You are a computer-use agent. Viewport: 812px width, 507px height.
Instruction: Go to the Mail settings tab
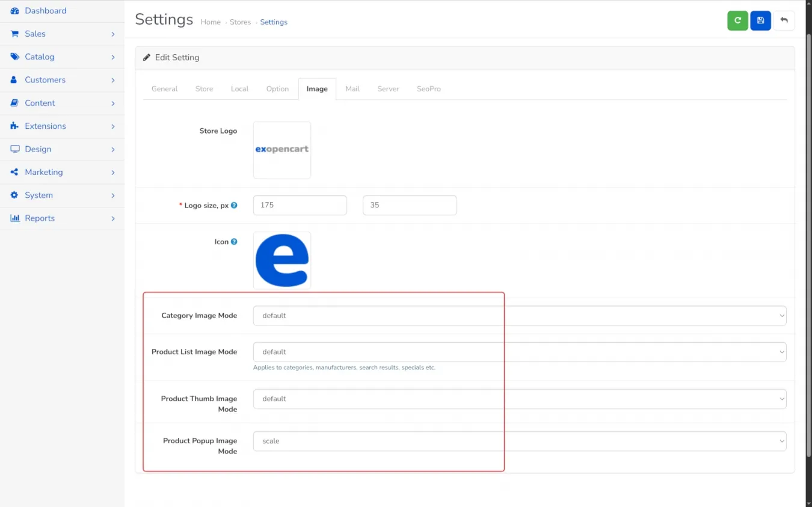(352, 89)
